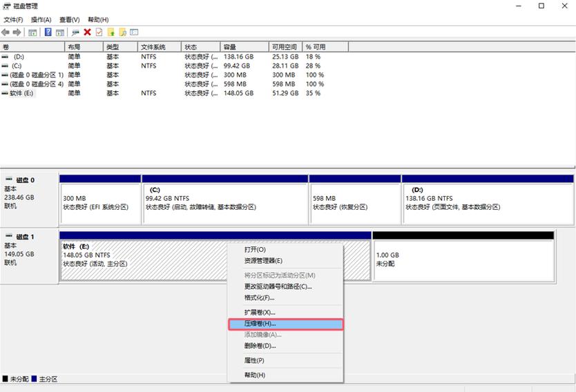Sort by the 文件系统 column header
This screenshot has width=576, height=392.
160,47
